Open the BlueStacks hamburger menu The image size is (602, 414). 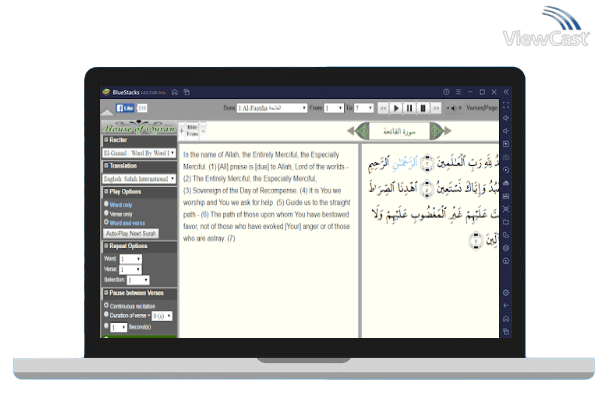click(458, 92)
